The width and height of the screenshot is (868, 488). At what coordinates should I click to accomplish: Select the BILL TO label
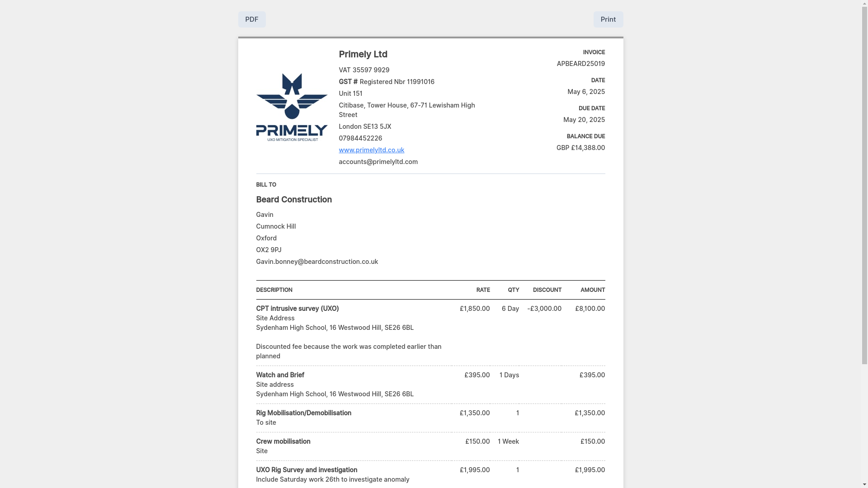266,185
